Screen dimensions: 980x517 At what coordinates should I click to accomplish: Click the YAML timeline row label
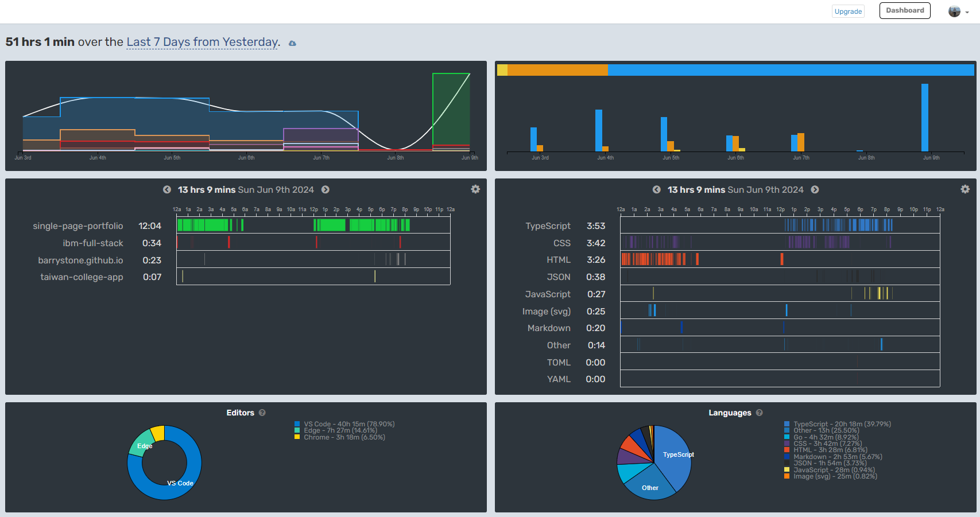(x=559, y=379)
